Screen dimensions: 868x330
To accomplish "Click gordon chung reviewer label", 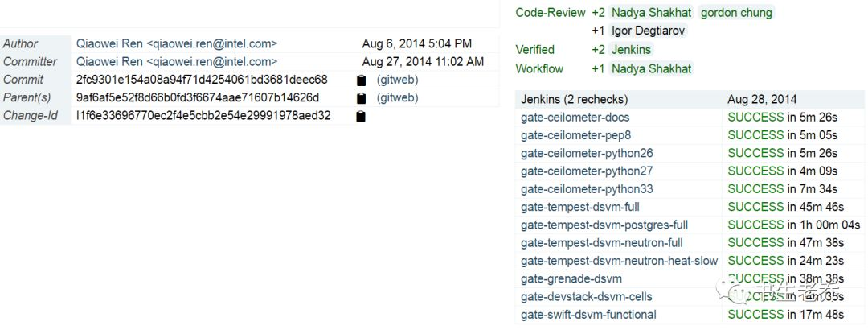I will point(735,13).
